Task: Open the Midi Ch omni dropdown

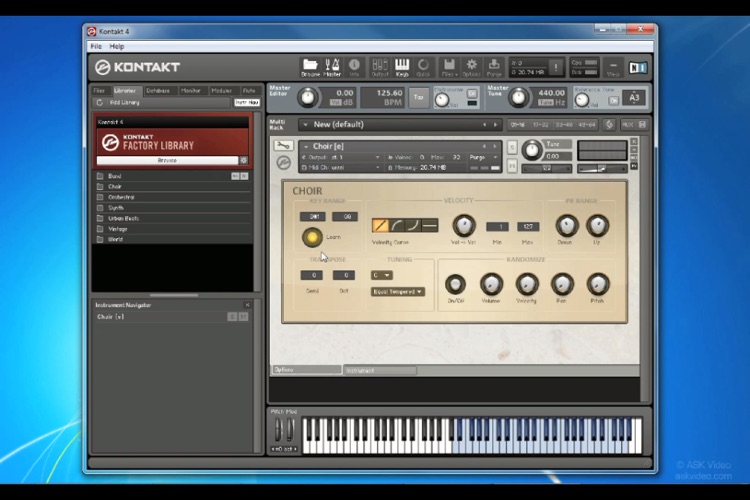Action: [342, 167]
